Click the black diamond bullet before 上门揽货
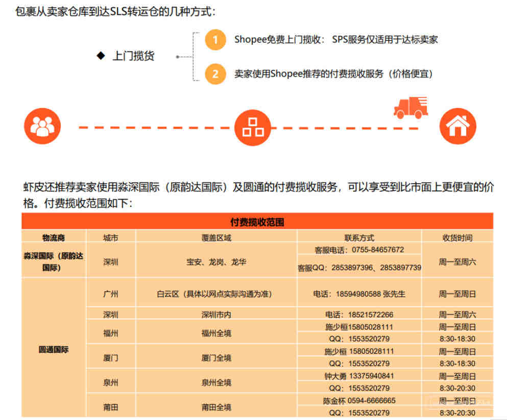The image size is (507, 420). [101, 56]
